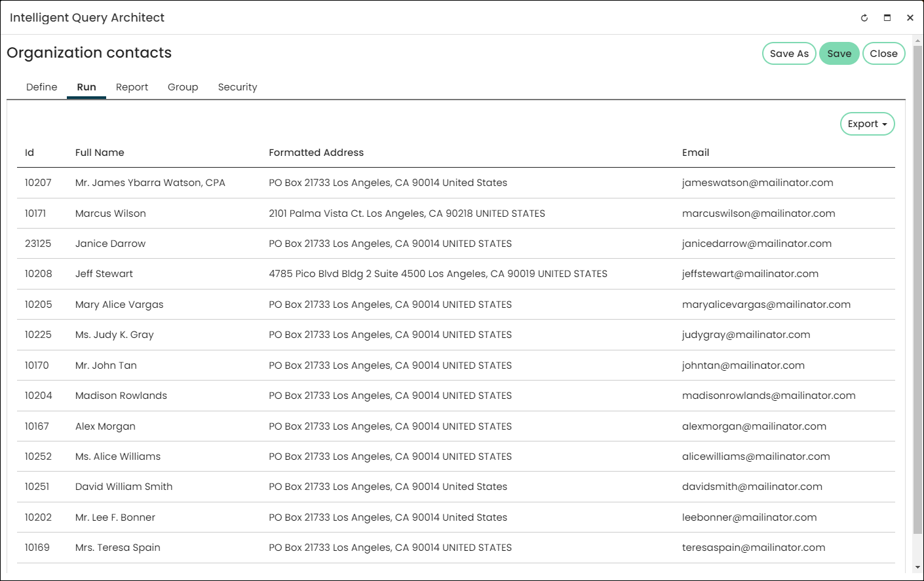
Task: Go to the Group tab
Action: pyautogui.click(x=183, y=87)
